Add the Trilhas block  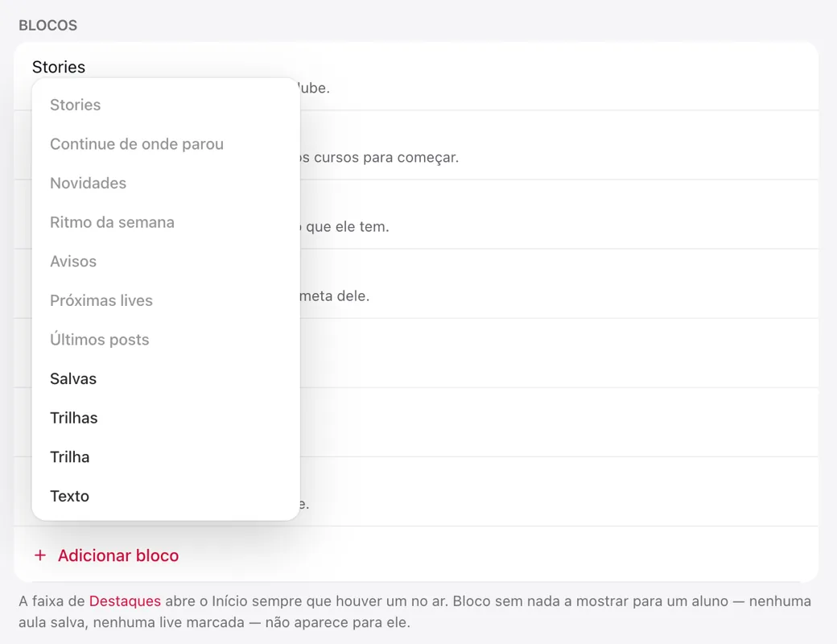point(166,418)
